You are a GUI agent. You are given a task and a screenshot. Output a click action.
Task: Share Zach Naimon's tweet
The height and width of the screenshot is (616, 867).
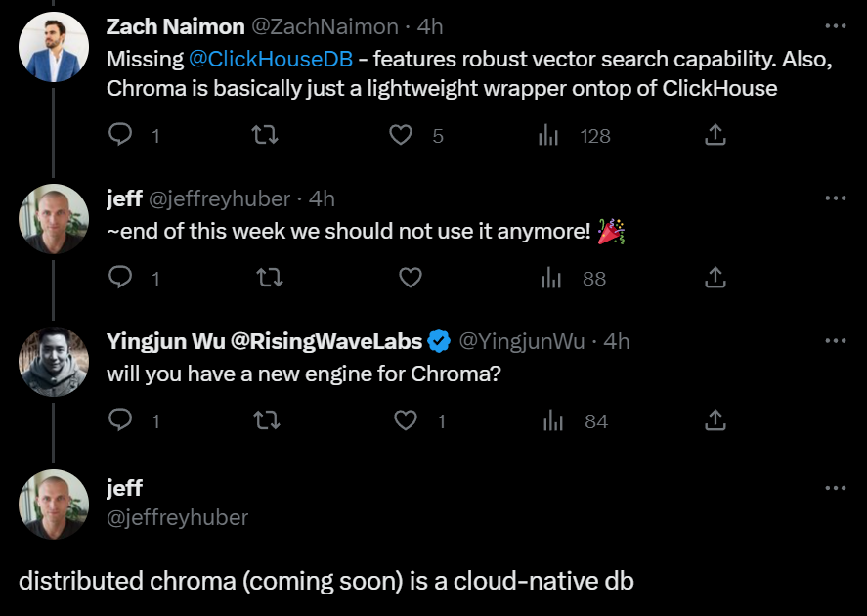(x=715, y=135)
